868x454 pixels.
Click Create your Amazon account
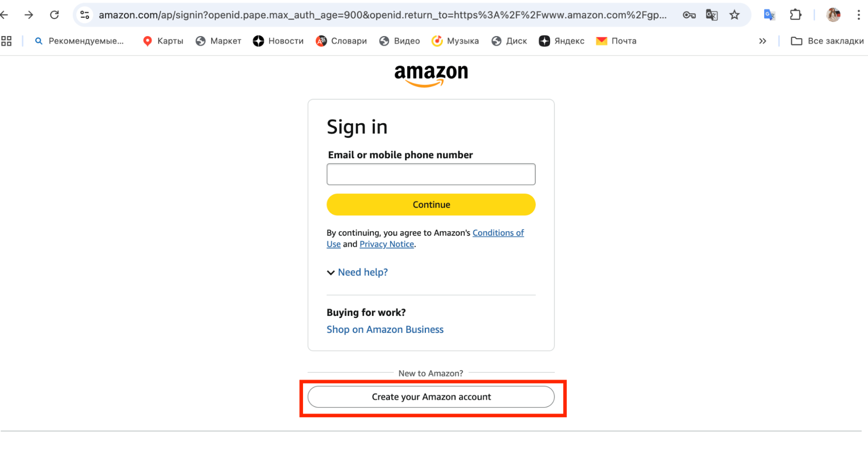pos(431,397)
